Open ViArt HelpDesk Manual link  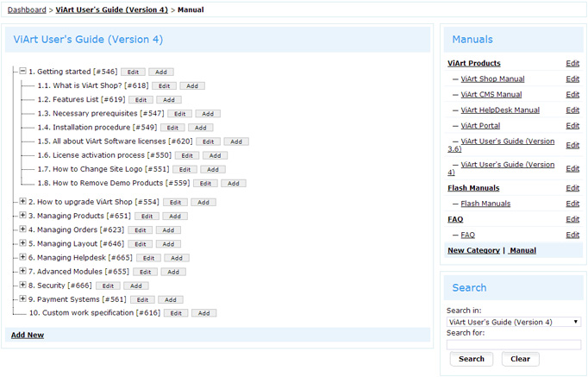point(500,110)
